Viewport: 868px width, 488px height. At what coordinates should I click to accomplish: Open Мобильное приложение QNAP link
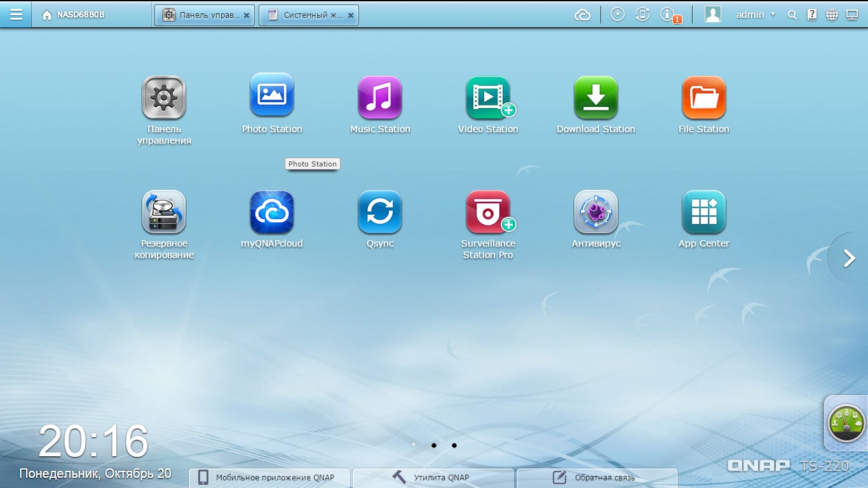(x=269, y=478)
